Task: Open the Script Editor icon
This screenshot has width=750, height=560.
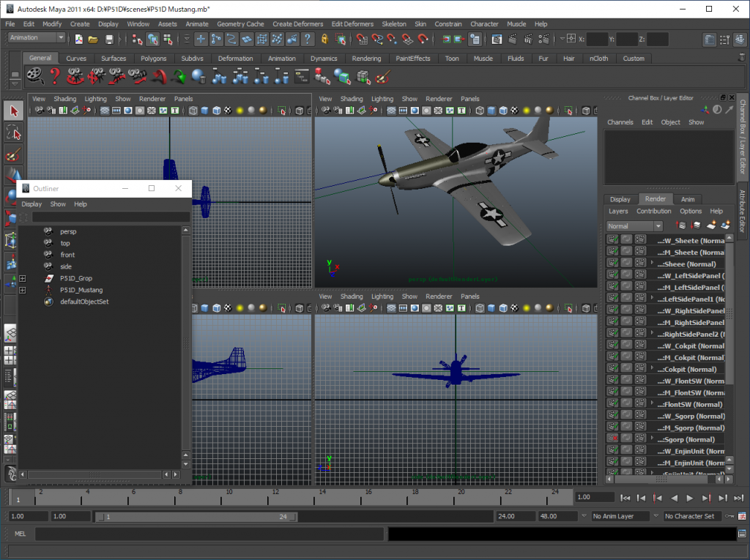Action: click(x=742, y=534)
